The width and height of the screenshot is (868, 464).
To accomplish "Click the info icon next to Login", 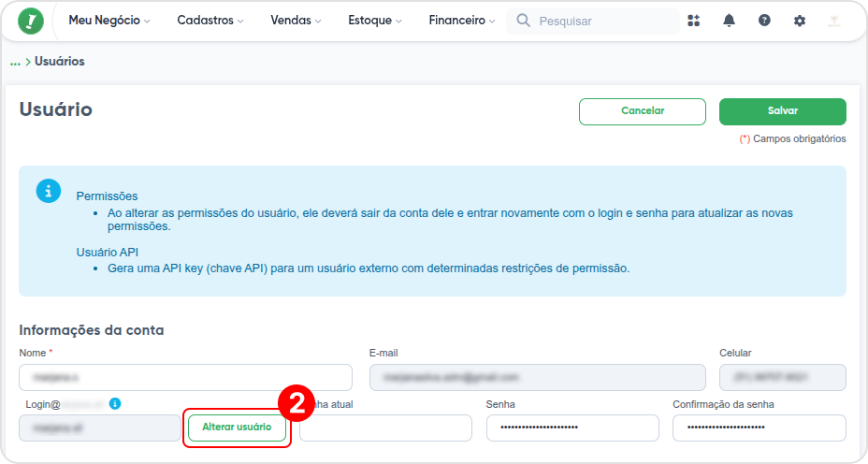I will click(115, 403).
